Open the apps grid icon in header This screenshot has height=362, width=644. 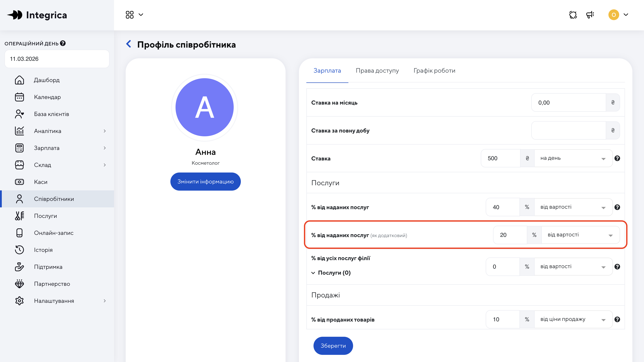(x=130, y=15)
